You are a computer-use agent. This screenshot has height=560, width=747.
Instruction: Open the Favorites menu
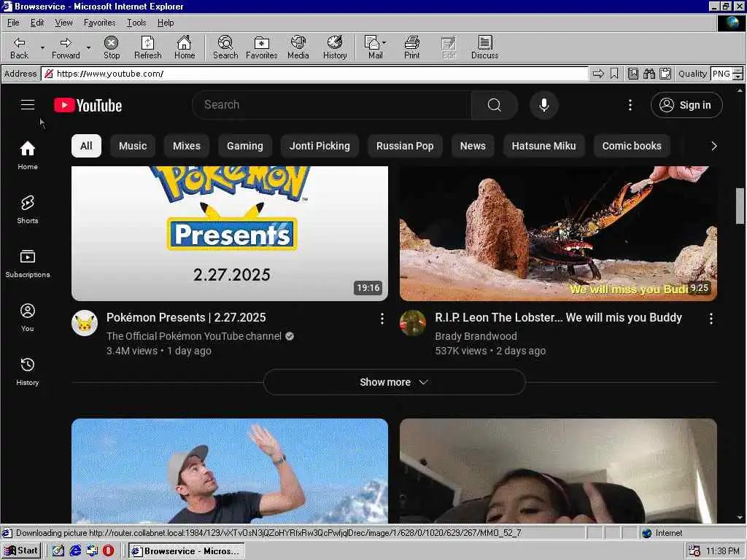click(99, 23)
